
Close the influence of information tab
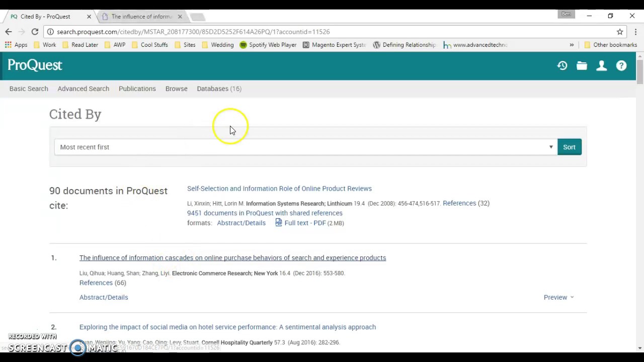point(180,17)
